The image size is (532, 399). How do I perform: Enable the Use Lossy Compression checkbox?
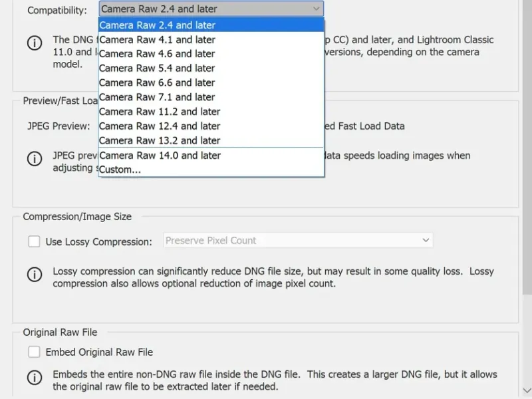tap(34, 241)
